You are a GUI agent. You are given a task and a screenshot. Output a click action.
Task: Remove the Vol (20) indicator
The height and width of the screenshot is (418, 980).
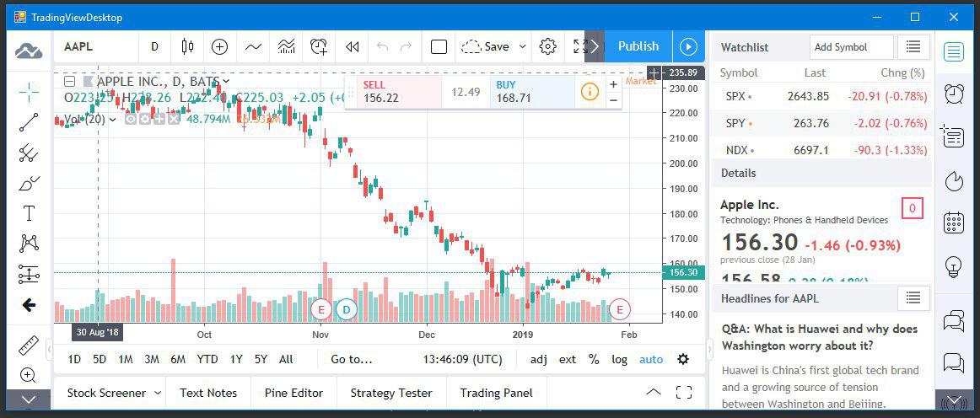coord(173,119)
